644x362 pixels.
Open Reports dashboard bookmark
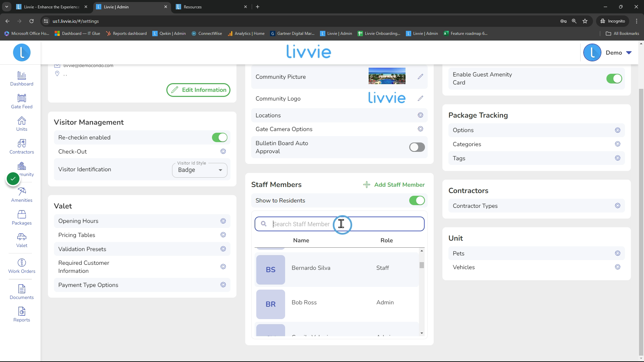(126, 34)
